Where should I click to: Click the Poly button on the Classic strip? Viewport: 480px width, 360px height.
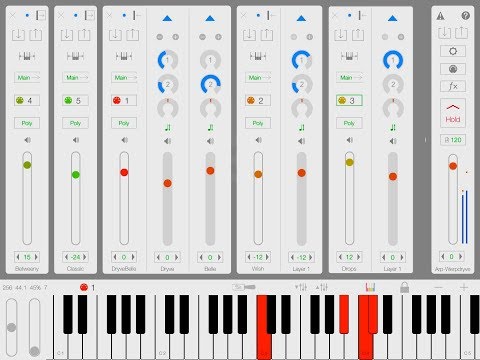coord(75,123)
